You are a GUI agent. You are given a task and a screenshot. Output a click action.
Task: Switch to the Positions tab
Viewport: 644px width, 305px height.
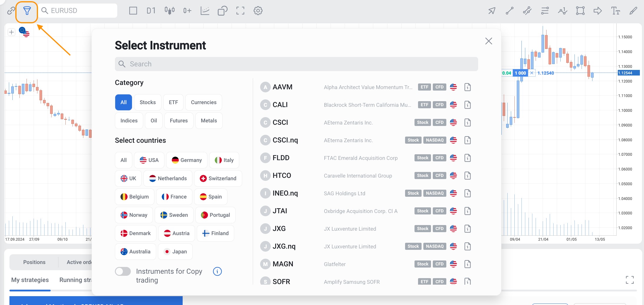coord(34,262)
